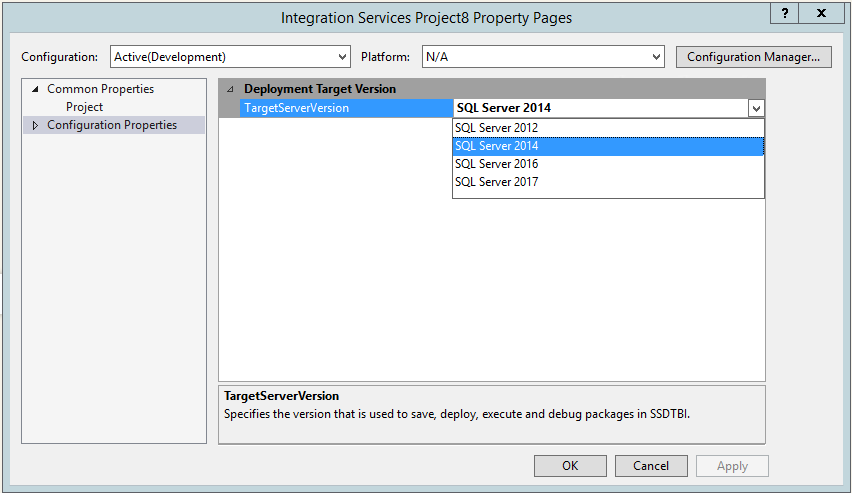Click the Configuration Manager button
Viewport: 852px width, 493px height.
tap(753, 57)
